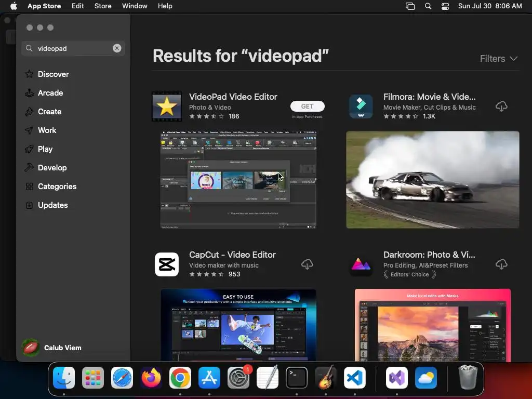Click the search magnifier icon in sidebar
532x399 pixels.
tap(29, 48)
